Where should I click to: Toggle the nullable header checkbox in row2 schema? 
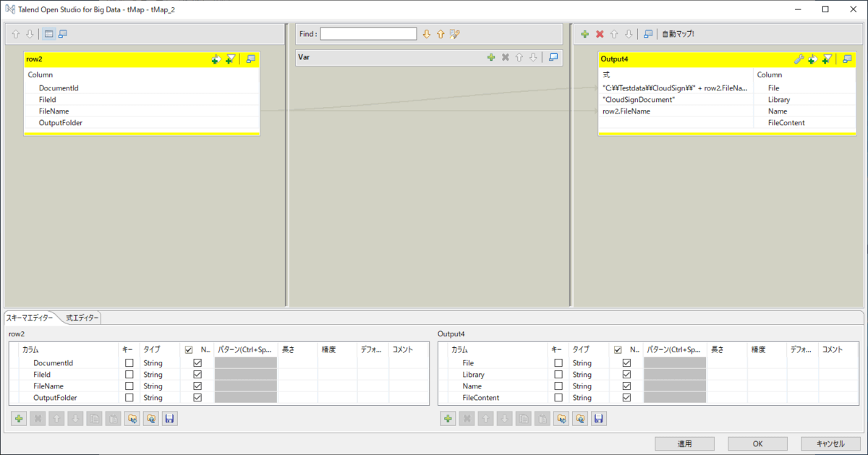point(189,349)
